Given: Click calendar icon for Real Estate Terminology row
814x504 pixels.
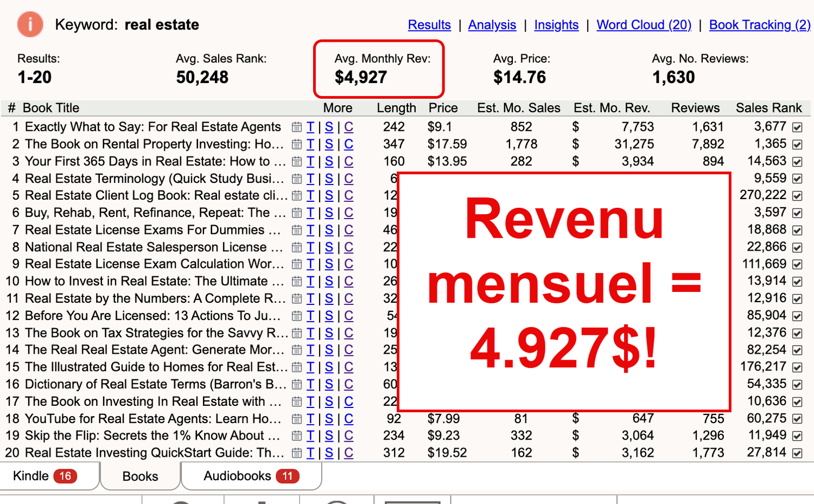Looking at the screenshot, I should (297, 178).
